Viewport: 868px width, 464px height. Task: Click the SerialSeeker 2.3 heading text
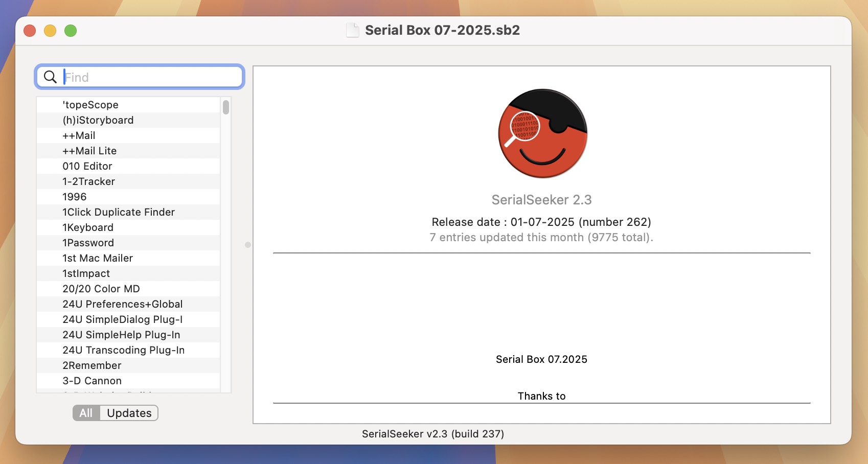click(541, 200)
